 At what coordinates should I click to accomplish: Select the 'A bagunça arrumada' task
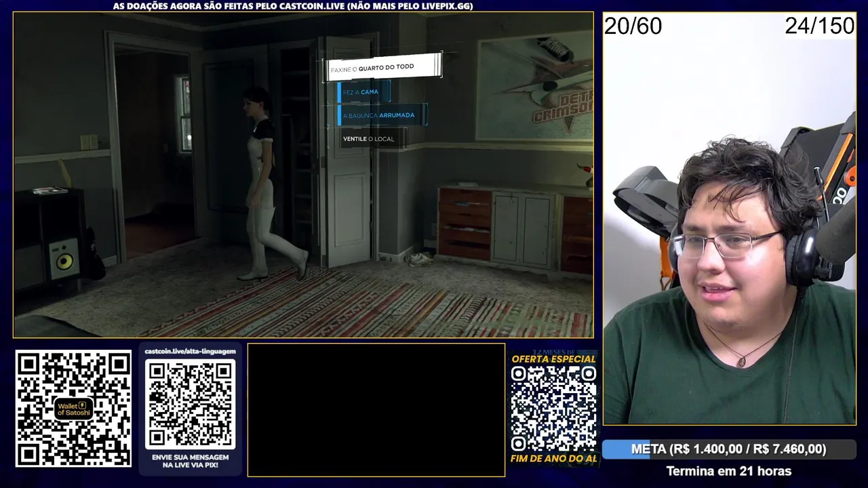click(x=382, y=115)
